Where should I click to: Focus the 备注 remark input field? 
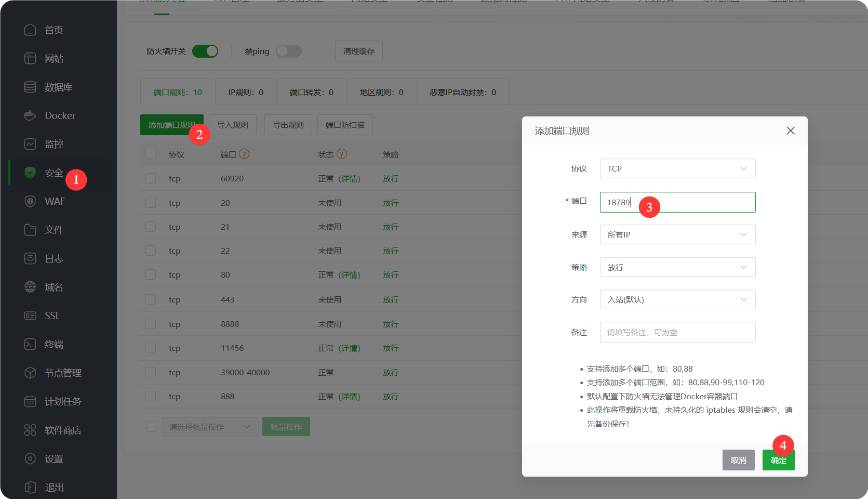677,332
